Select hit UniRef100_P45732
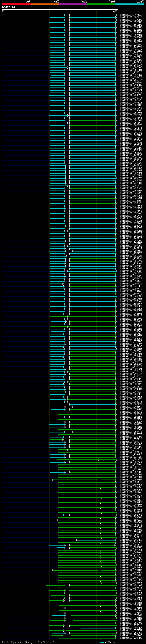Image resolution: width=146 pixels, height=644 pixels. pos(131,55)
